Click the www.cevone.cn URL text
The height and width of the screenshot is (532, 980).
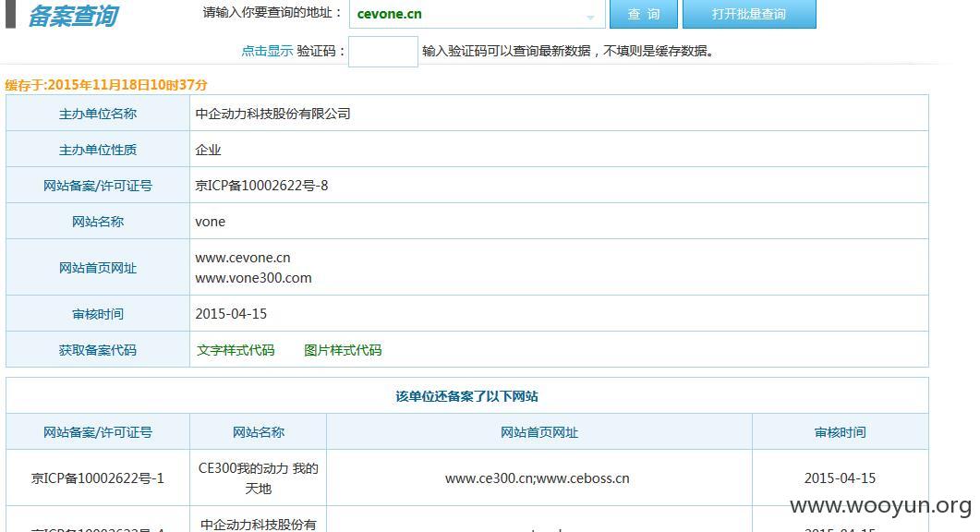(243, 258)
